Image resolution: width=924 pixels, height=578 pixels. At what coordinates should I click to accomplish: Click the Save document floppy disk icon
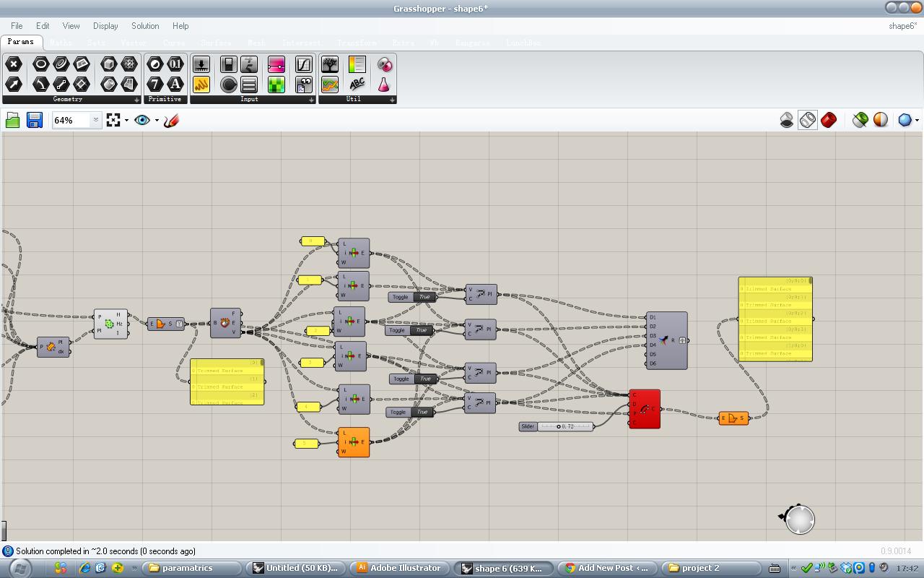(34, 120)
